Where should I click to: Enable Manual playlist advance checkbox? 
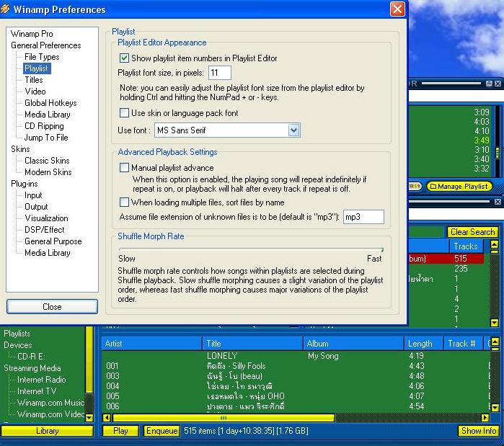(124, 168)
